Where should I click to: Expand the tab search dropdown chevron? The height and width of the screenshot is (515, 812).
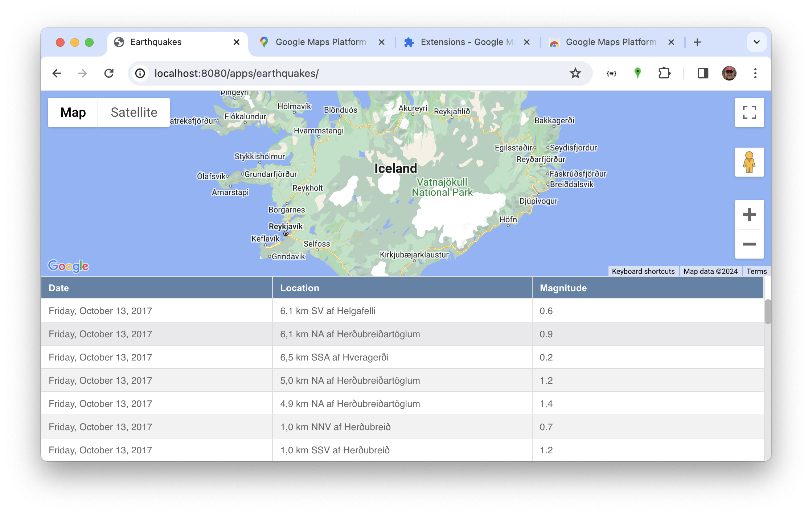[756, 42]
